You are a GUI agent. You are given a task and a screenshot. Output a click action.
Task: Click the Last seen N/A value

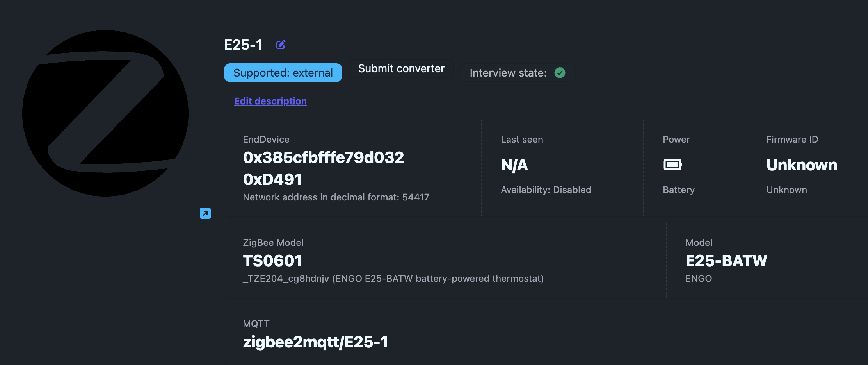[514, 165]
